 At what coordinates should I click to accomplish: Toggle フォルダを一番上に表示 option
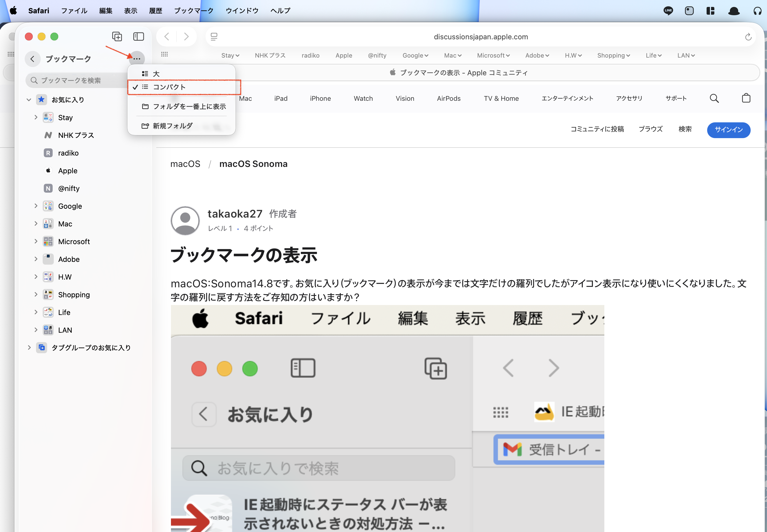tap(189, 106)
